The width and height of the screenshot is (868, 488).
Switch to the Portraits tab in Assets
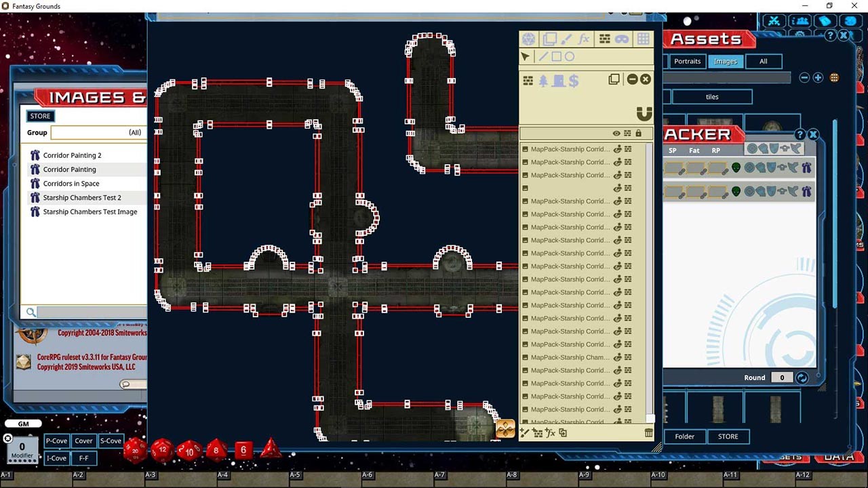(687, 61)
